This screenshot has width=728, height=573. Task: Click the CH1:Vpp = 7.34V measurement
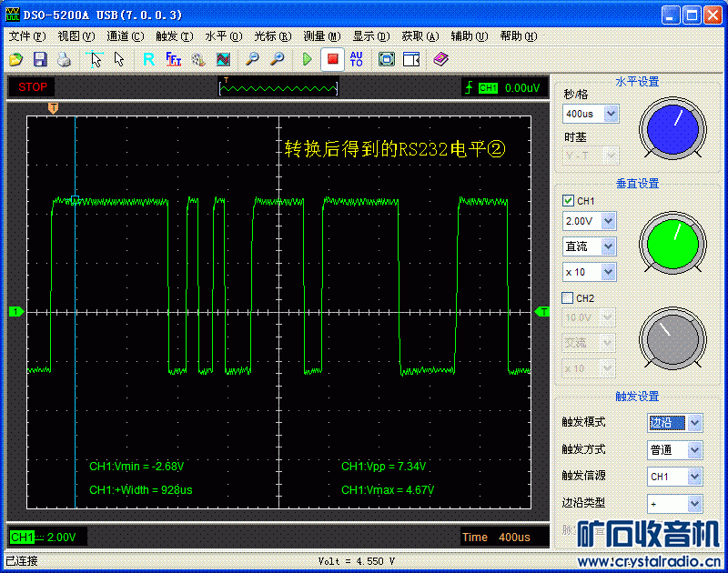tap(383, 467)
